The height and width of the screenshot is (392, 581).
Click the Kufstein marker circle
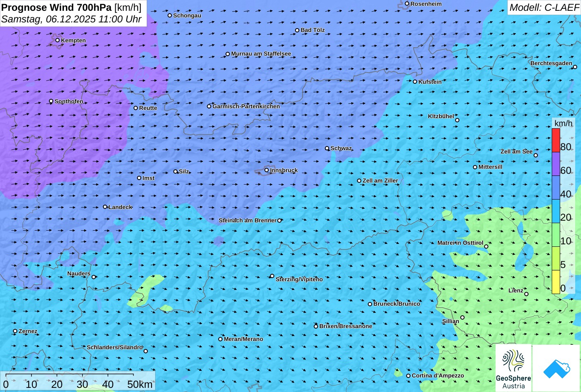click(x=415, y=82)
